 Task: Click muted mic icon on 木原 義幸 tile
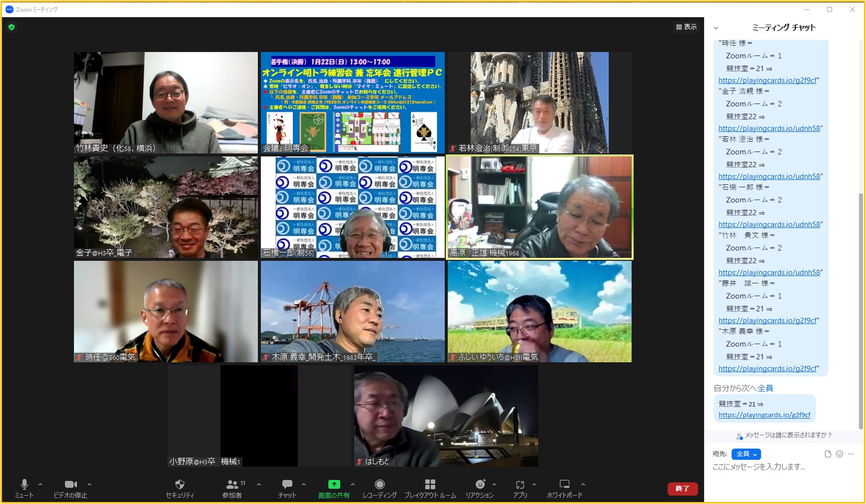(x=266, y=357)
